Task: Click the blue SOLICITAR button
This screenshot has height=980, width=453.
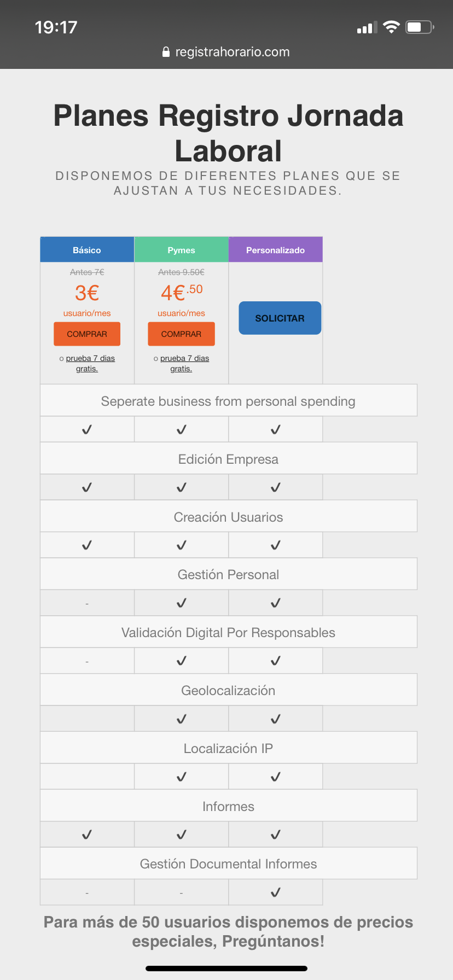Action: [280, 318]
